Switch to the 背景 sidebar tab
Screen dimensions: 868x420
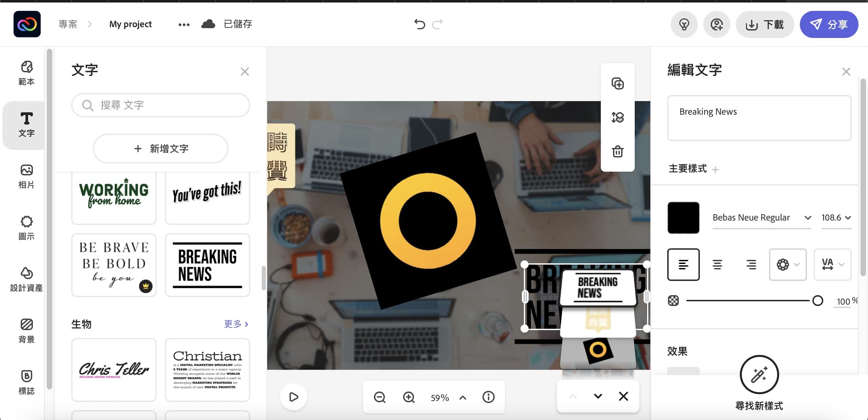(26, 331)
